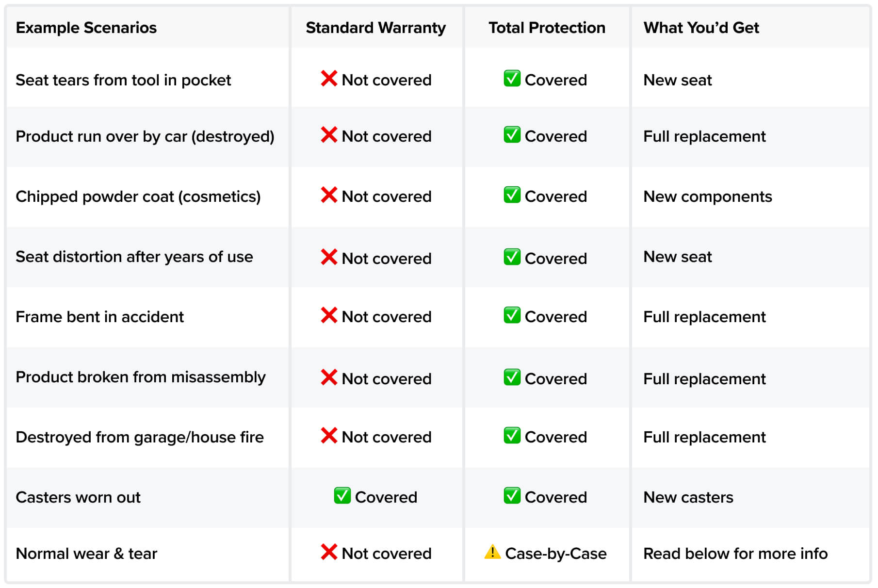Click red X for normal wear & tear

329,552
